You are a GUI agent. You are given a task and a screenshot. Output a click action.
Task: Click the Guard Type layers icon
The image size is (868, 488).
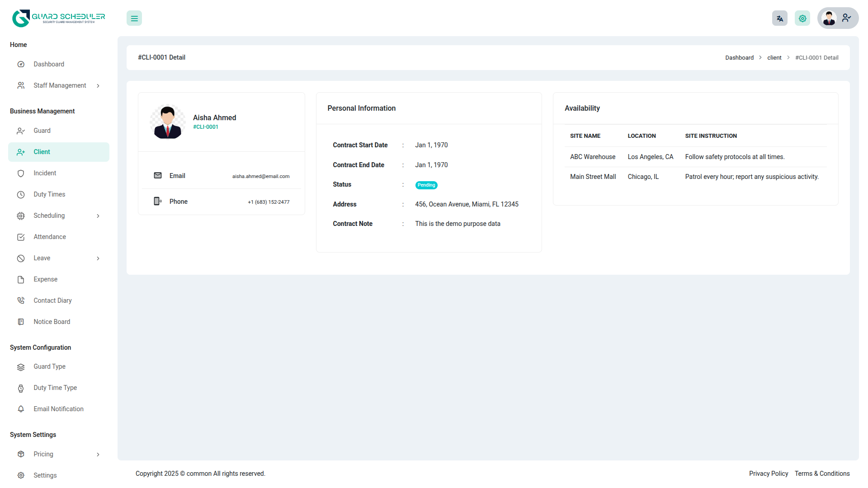click(21, 367)
